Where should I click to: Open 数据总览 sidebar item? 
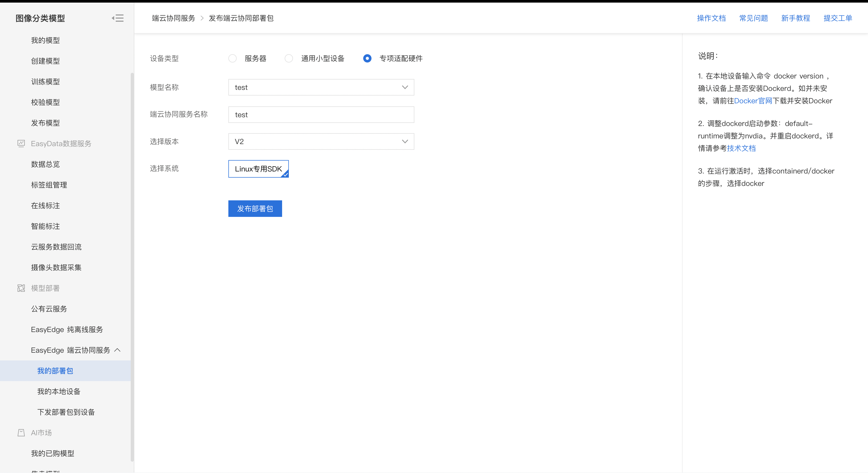pos(45,164)
